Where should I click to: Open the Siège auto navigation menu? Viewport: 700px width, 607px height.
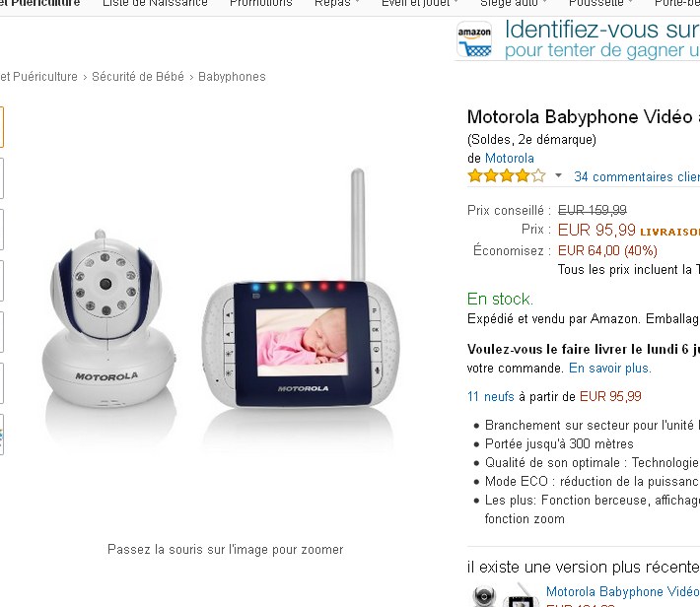pos(513,4)
